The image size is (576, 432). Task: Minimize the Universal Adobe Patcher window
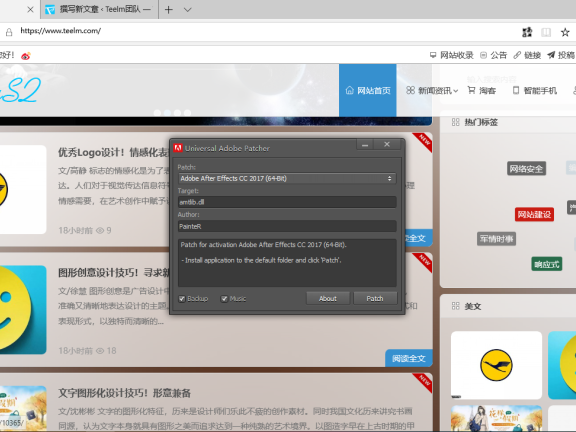pos(365,145)
